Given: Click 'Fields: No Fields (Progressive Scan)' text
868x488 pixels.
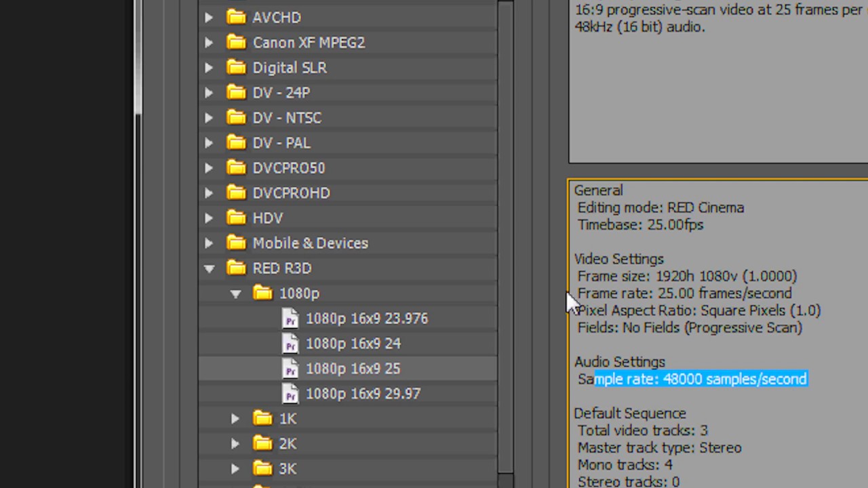Looking at the screenshot, I should pyautogui.click(x=690, y=328).
